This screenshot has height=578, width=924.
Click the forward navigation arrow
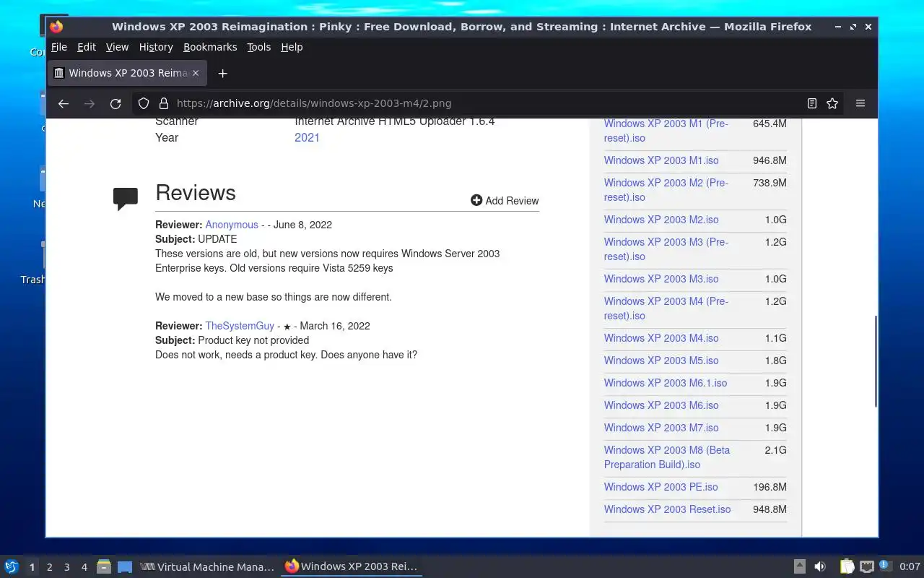(90, 103)
